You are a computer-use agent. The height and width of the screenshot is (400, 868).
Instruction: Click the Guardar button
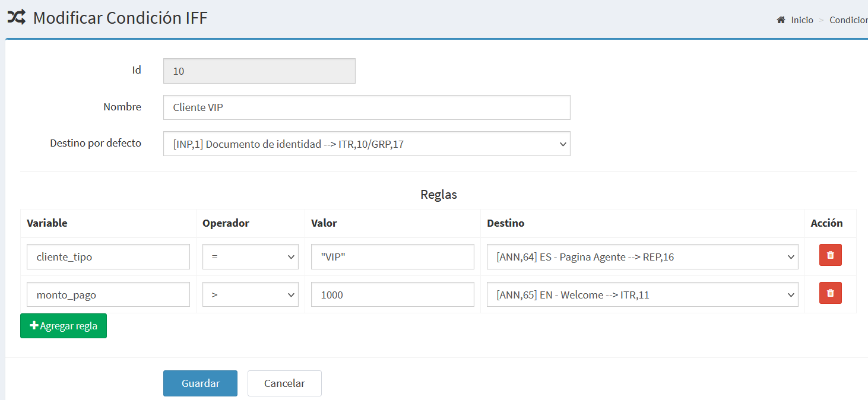click(200, 383)
